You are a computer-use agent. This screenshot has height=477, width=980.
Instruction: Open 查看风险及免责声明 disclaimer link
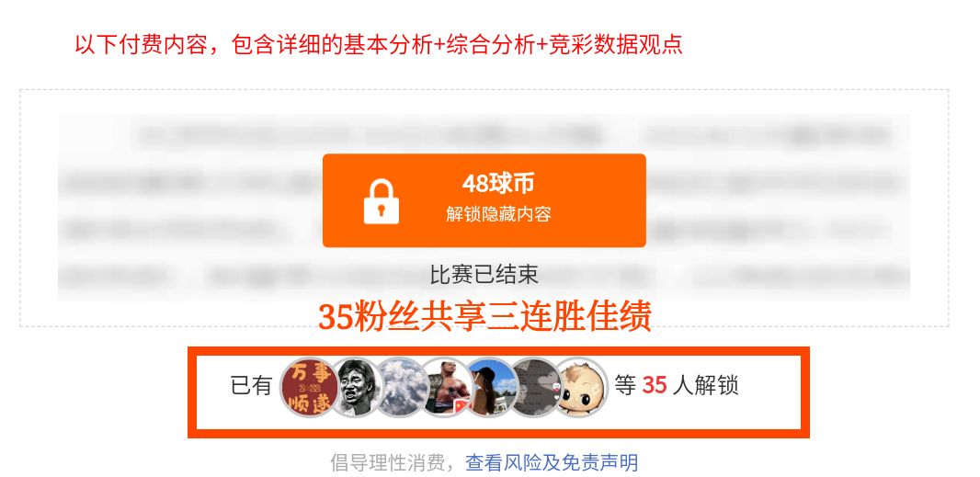552,462
